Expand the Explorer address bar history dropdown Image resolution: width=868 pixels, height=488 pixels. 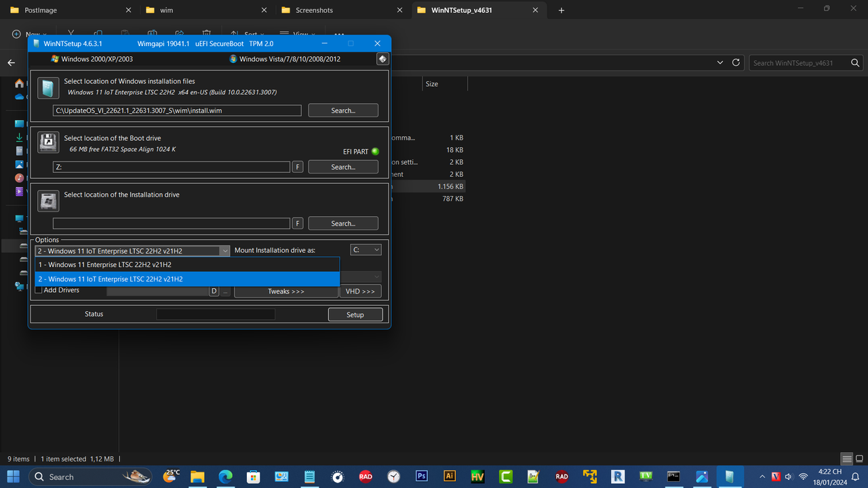pyautogui.click(x=720, y=62)
